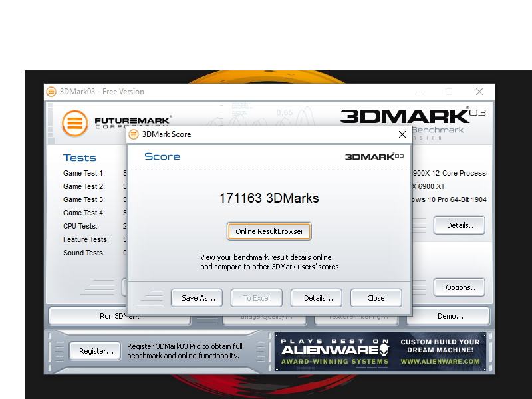Screen dimensions: 532x399
Task: Dismiss the 3DMark Score dialog via X
Action: [x=402, y=134]
